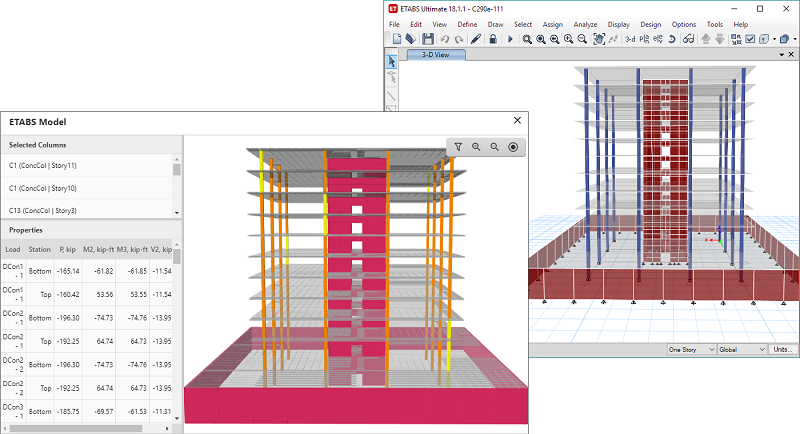
Task: Click the zoom in magnifier with plus sign
Action: click(x=568, y=39)
